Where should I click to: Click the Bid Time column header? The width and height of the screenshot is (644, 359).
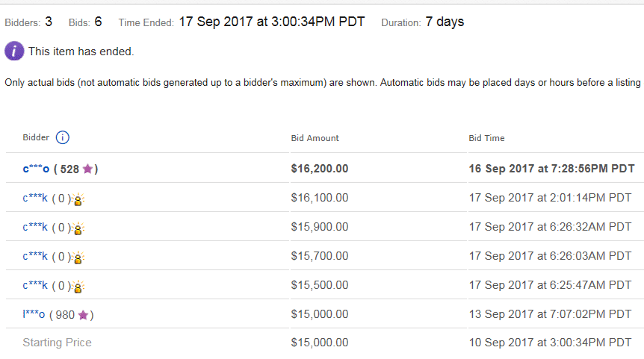pos(486,138)
